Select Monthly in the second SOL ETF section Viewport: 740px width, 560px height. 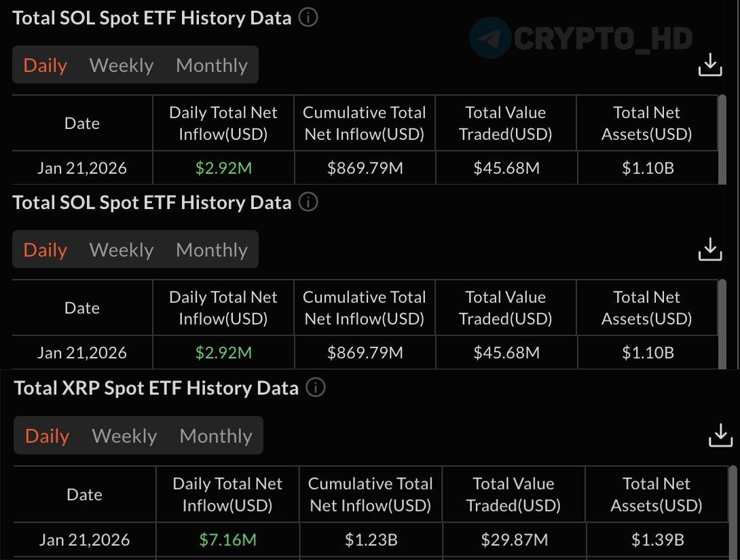pyautogui.click(x=211, y=250)
